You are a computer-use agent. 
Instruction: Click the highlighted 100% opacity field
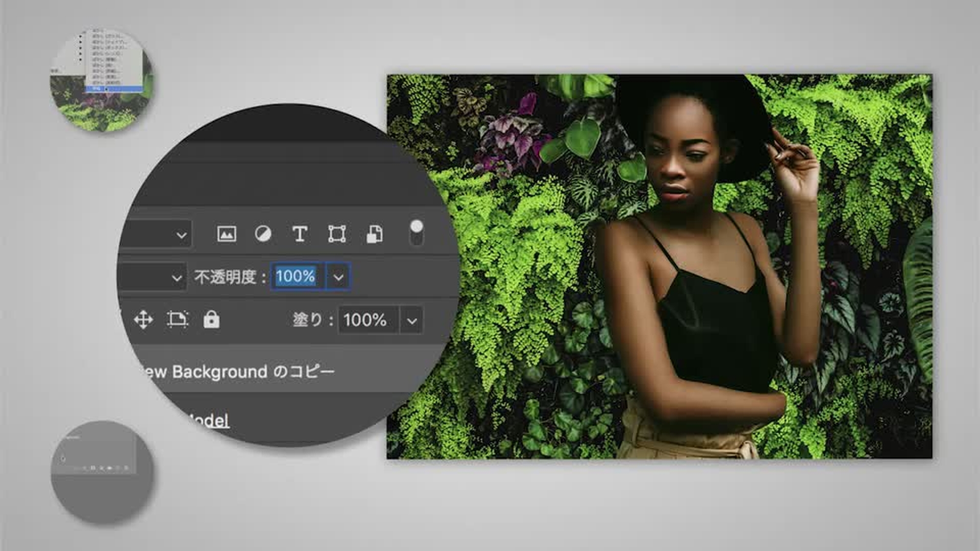(x=296, y=277)
